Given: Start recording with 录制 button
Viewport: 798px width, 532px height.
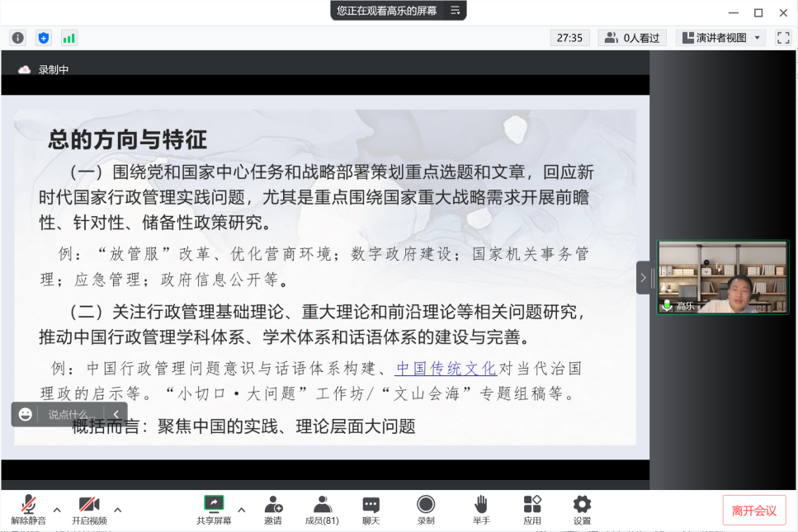Looking at the screenshot, I should (426, 510).
